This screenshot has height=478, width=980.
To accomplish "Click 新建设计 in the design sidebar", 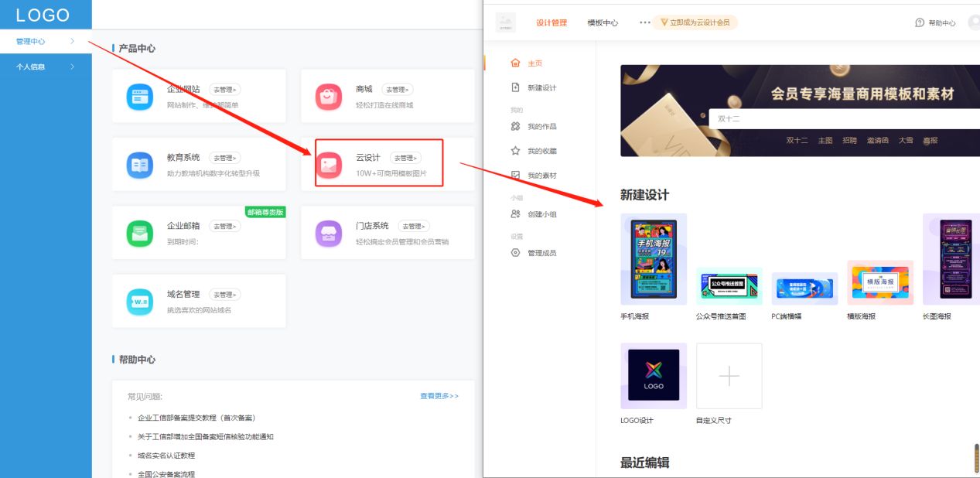I will point(534,88).
